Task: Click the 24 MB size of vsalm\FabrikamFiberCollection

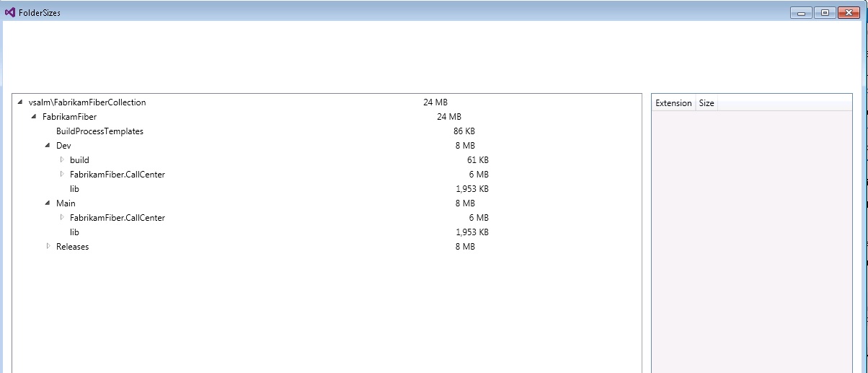Action: 435,102
